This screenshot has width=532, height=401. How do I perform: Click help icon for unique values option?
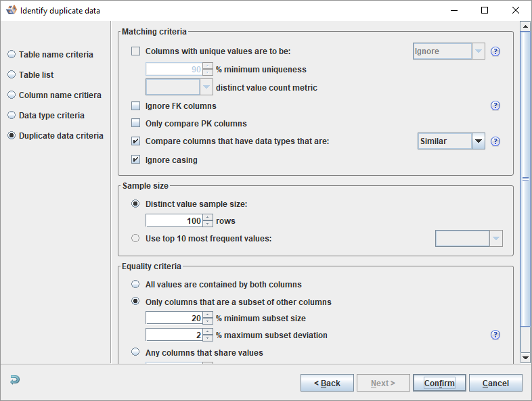pyautogui.click(x=495, y=51)
